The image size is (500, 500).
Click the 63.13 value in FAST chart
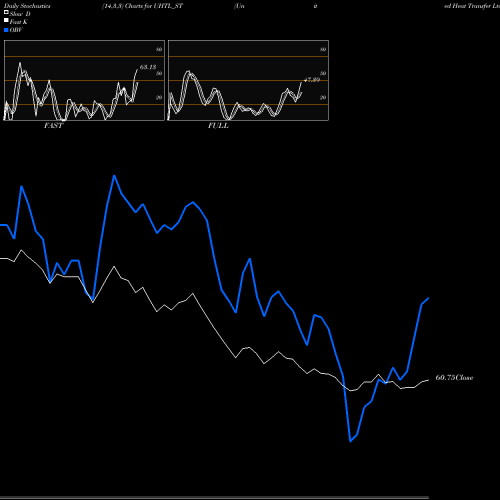coord(148,67)
